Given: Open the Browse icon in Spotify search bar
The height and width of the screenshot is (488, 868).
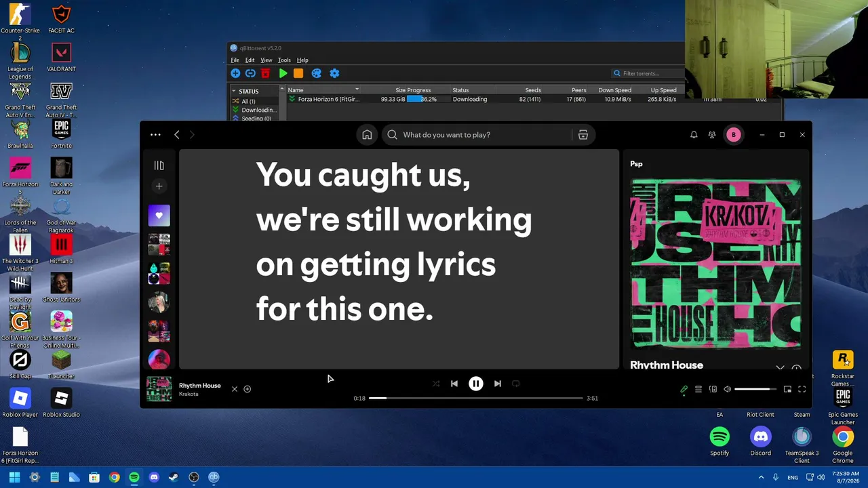Looking at the screenshot, I should [583, 135].
